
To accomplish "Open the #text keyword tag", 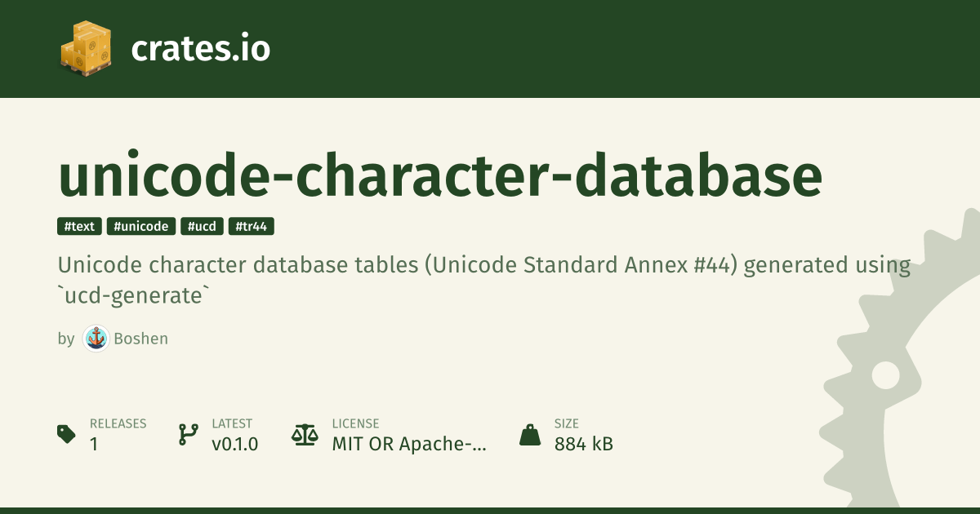I will tap(79, 227).
